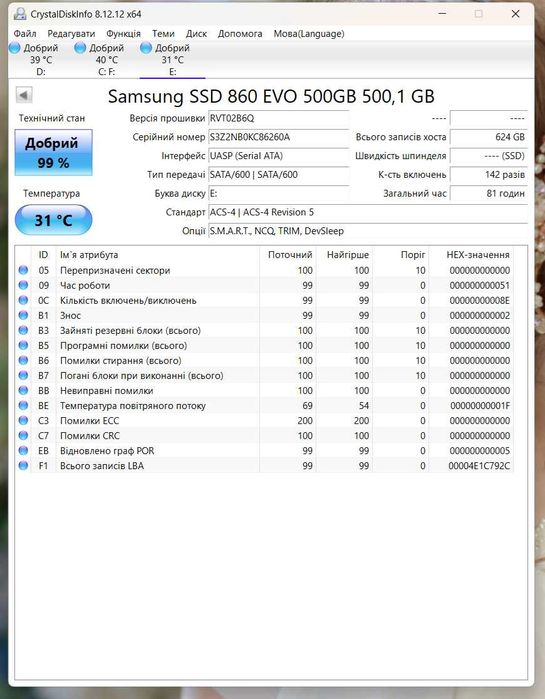Image resolution: width=545 pixels, height=699 pixels.
Task: Click the Добрий 99 % health status button
Action: point(53,152)
